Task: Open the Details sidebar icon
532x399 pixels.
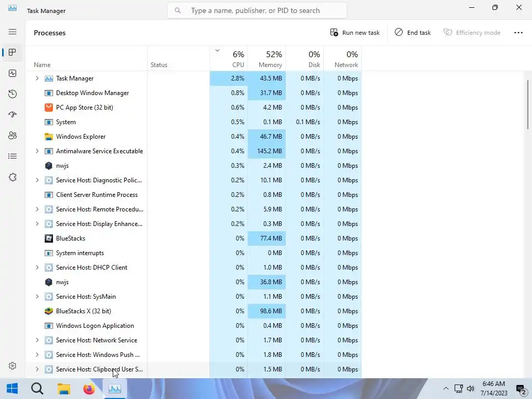Action: tap(12, 156)
